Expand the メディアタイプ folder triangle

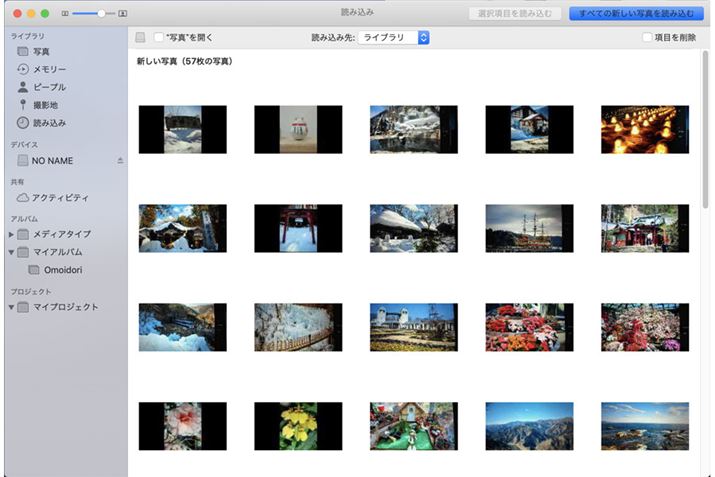click(x=11, y=234)
